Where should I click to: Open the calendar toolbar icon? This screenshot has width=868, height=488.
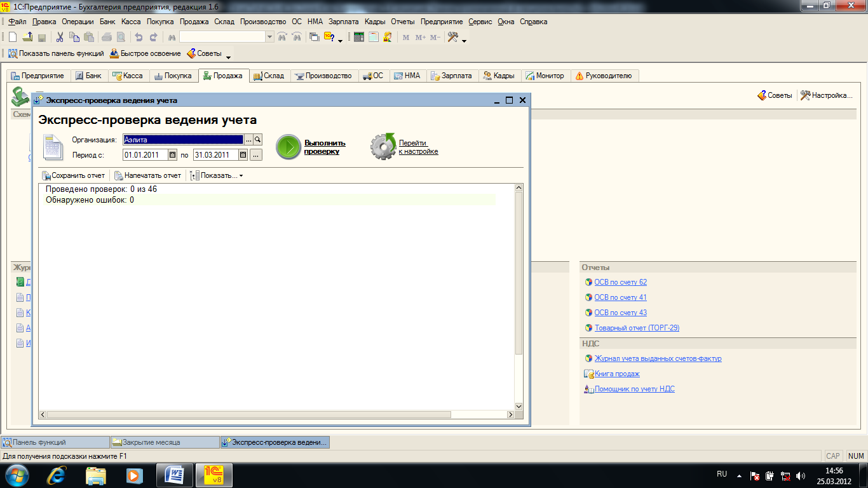coord(374,37)
